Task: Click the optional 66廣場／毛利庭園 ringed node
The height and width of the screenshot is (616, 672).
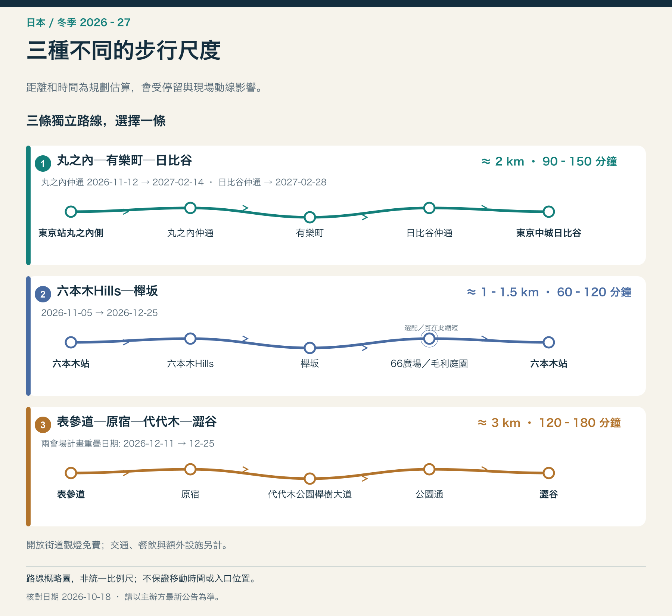Action: [x=429, y=339]
